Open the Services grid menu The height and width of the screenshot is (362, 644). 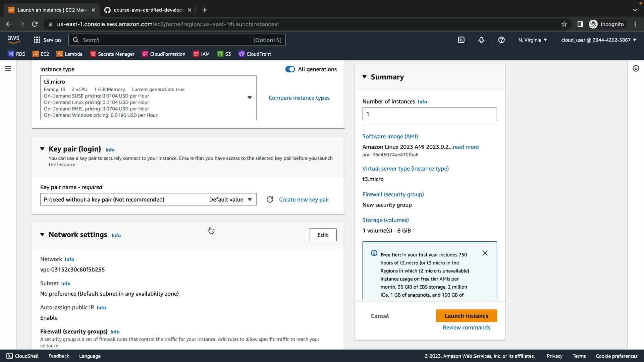coord(47,40)
